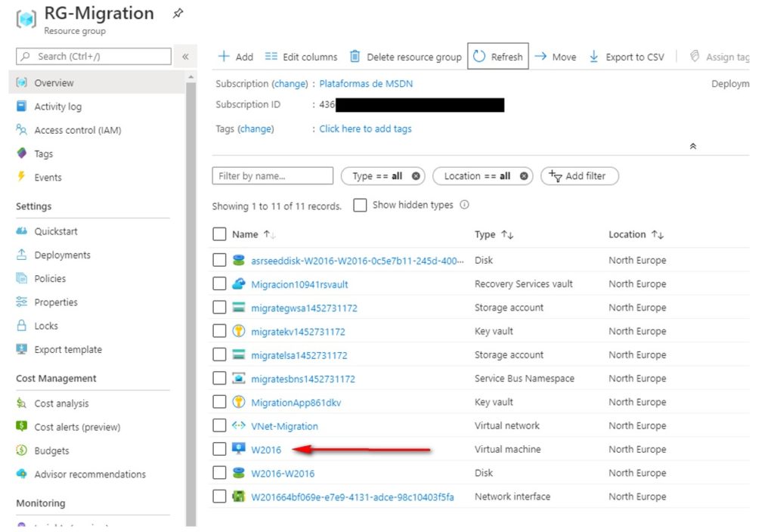Add a new resource with Add
Image resolution: width=774 pixels, height=532 pixels.
click(x=236, y=57)
